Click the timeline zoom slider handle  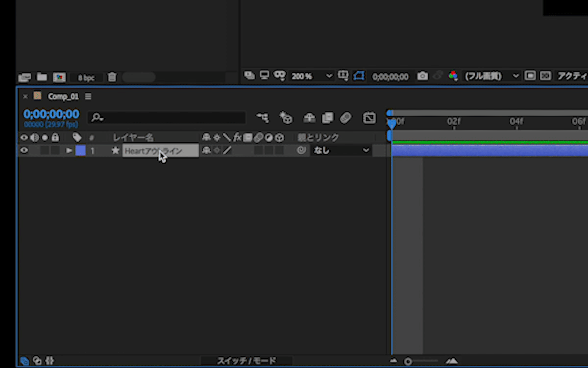(408, 362)
